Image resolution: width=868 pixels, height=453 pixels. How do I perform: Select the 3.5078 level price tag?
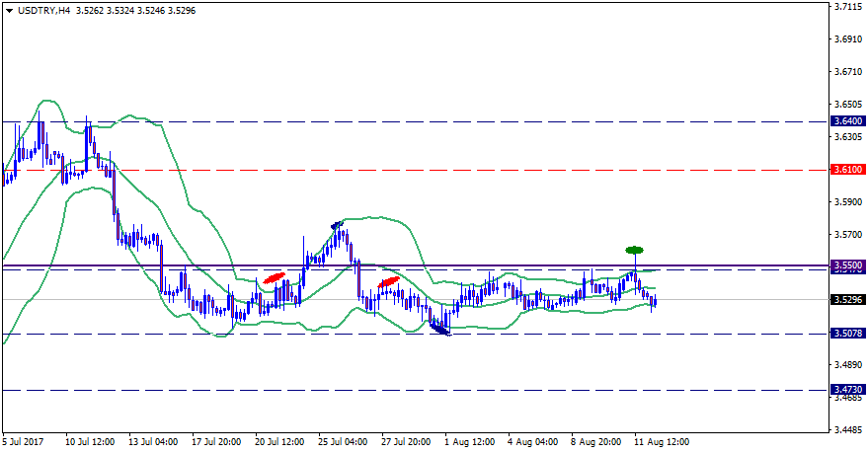coord(847,334)
